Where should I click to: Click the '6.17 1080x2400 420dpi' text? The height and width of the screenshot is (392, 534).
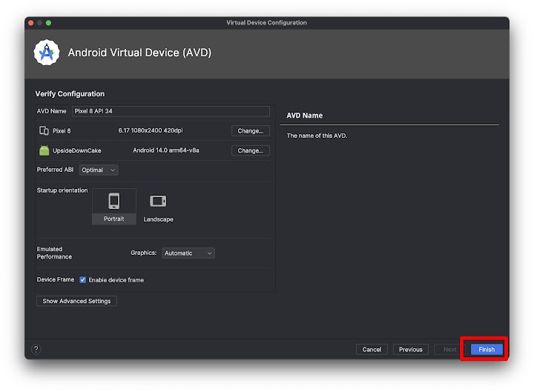click(151, 130)
